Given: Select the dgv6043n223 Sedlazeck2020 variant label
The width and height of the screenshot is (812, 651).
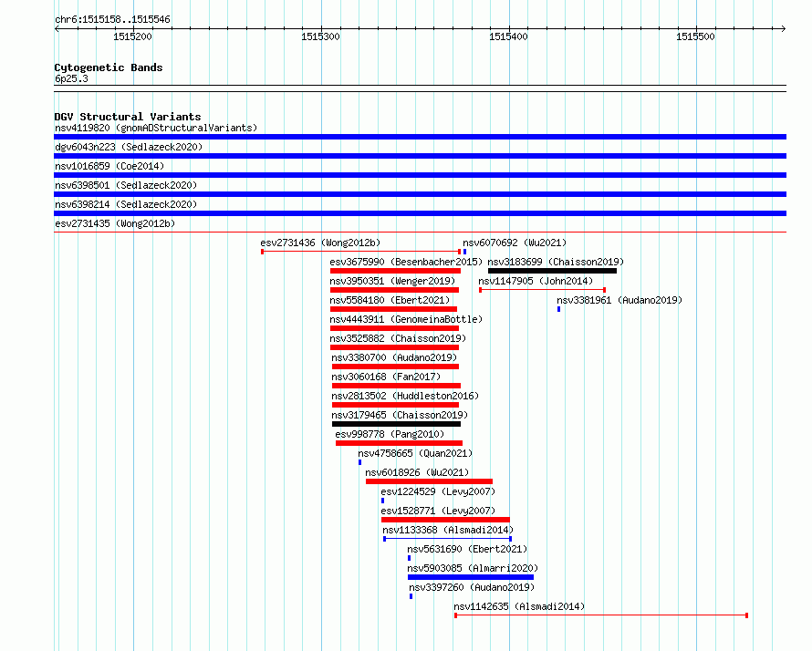Looking at the screenshot, I should click(129, 147).
